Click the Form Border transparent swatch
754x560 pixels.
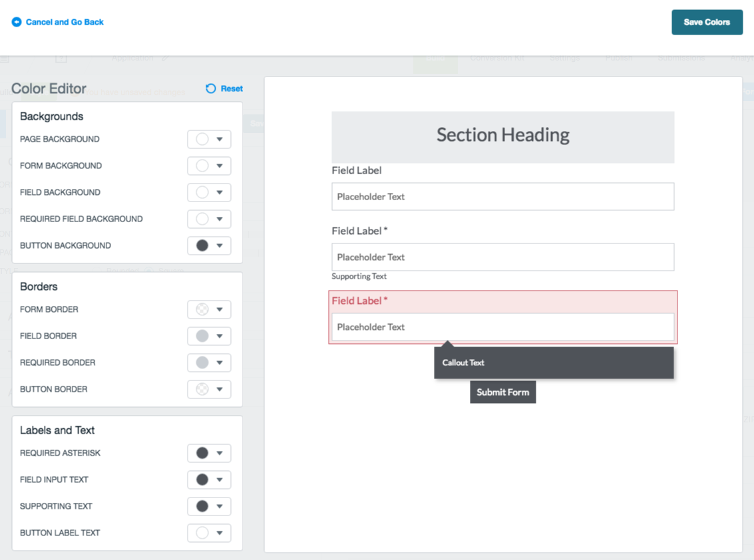point(202,309)
